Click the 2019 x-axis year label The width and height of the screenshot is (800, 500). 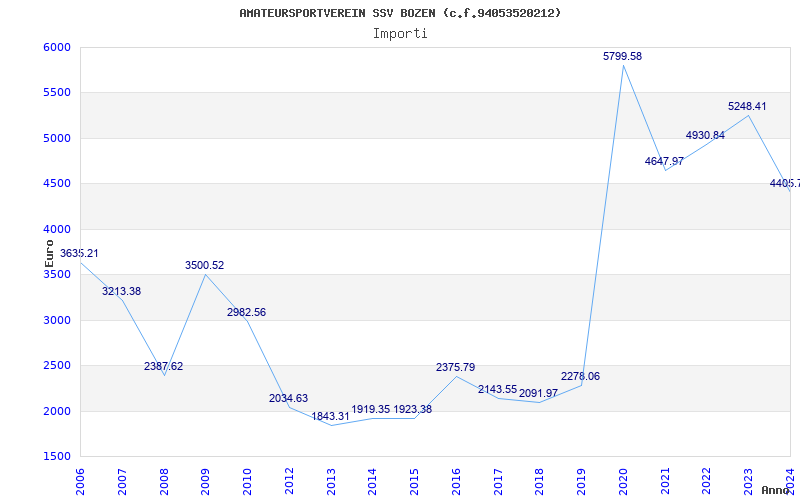coord(582,481)
